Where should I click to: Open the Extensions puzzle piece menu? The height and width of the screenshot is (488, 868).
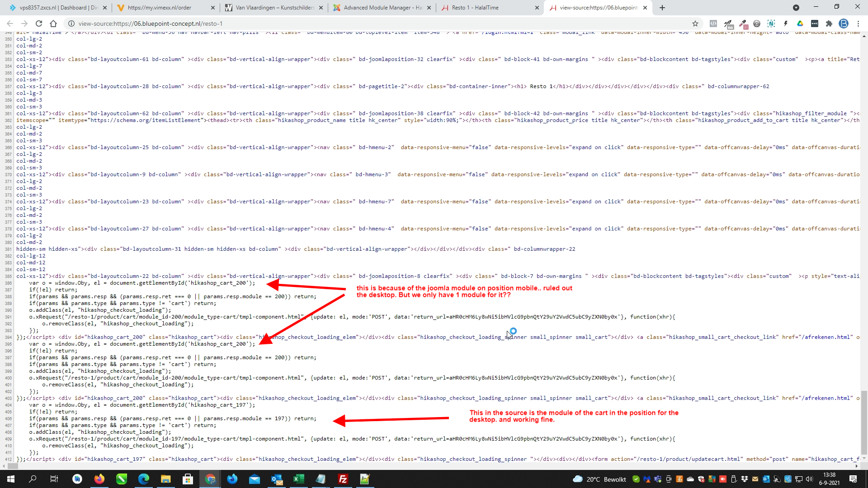(829, 23)
